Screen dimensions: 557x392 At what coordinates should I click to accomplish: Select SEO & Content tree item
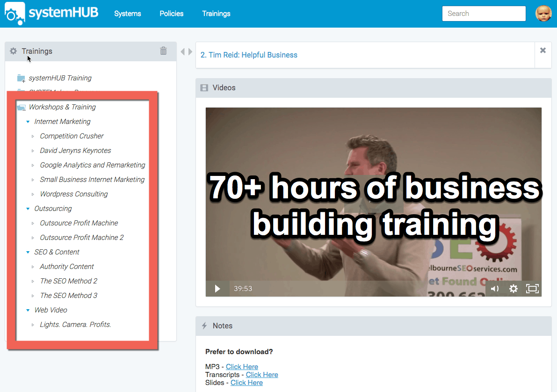click(57, 252)
